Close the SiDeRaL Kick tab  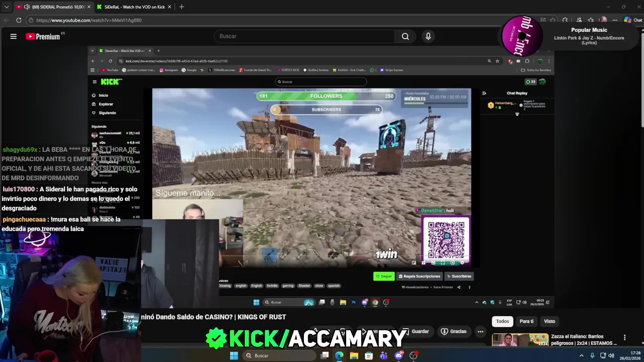pos(170,7)
